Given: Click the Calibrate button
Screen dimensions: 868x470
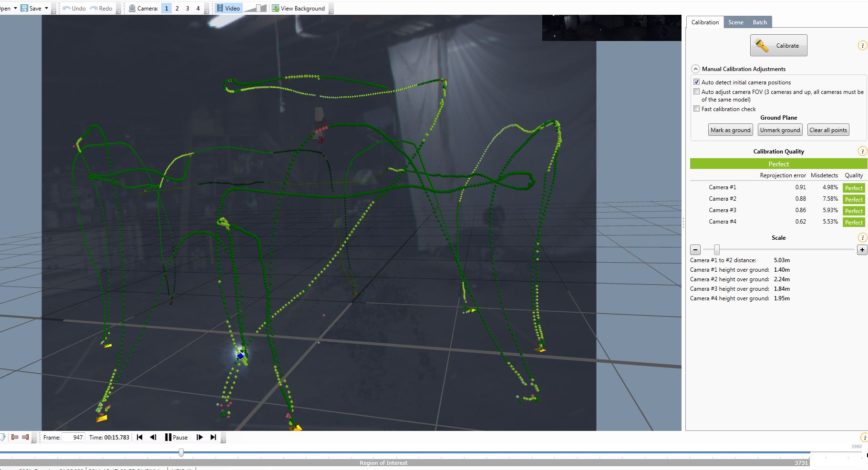Looking at the screenshot, I should coord(778,45).
